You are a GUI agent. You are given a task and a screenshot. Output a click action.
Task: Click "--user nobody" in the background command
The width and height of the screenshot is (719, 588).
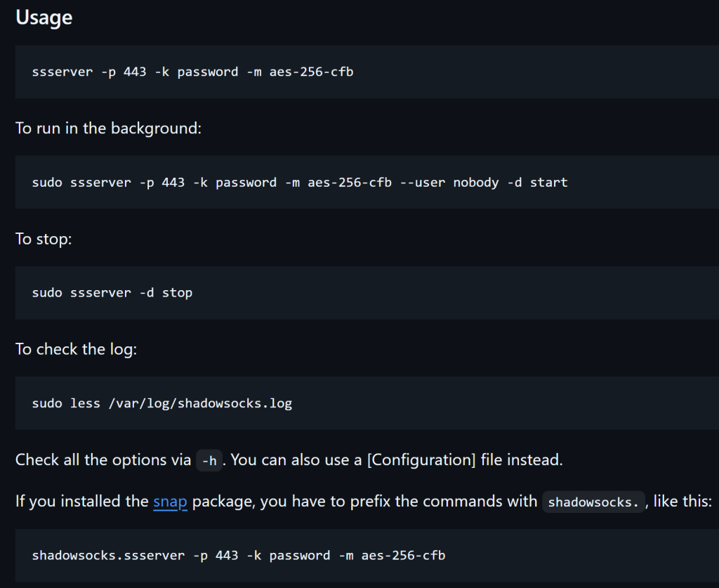[x=449, y=182]
